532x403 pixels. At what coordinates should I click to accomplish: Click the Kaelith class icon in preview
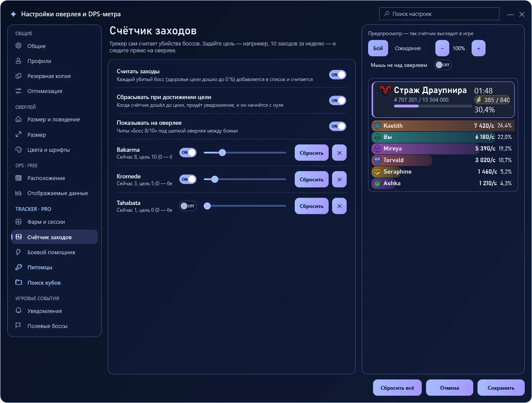[x=377, y=126]
